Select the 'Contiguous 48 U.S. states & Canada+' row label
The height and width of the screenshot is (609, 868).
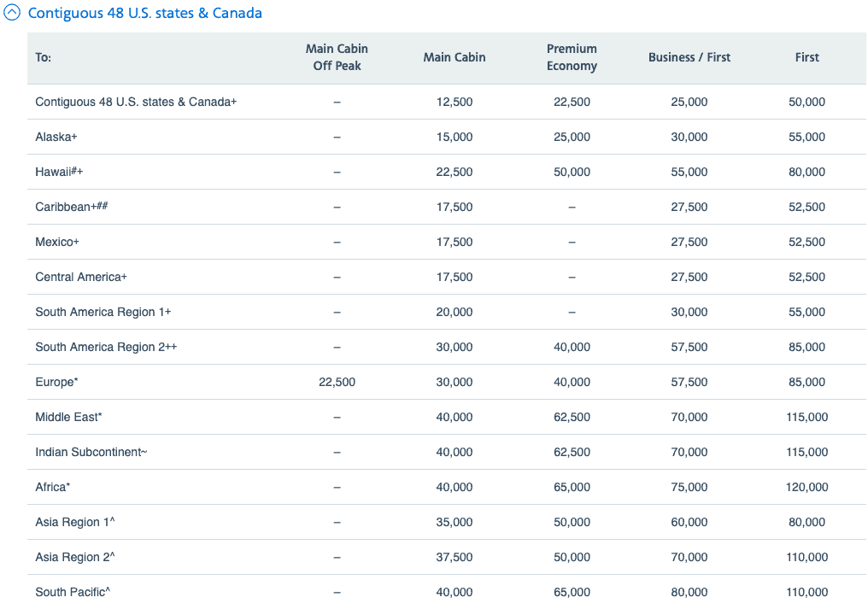[136, 102]
